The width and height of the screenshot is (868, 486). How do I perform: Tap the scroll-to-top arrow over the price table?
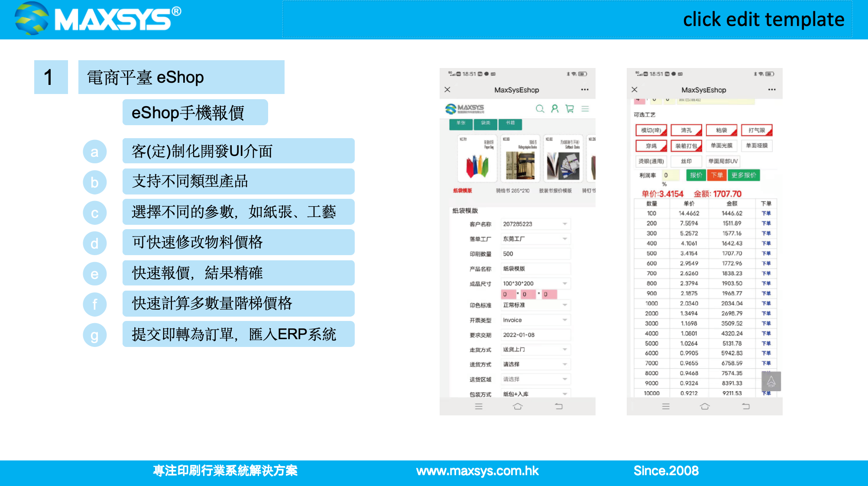pyautogui.click(x=771, y=382)
